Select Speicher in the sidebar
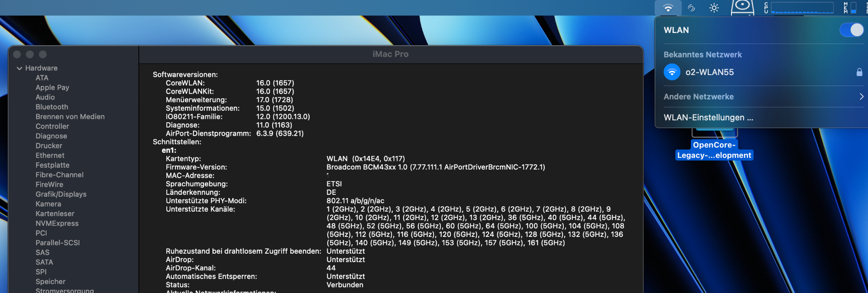The width and height of the screenshot is (868, 293). pos(51,282)
